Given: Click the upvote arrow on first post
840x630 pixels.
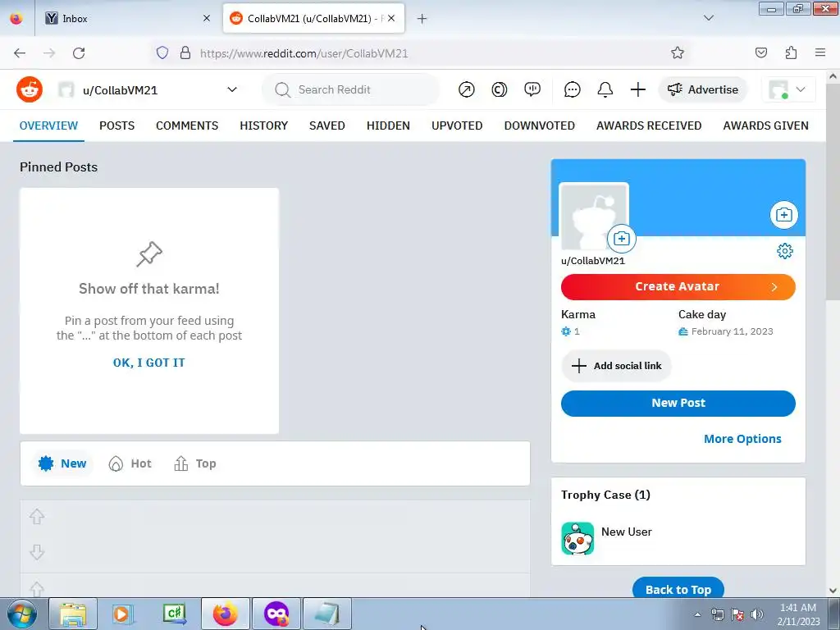Looking at the screenshot, I should pyautogui.click(x=37, y=517).
